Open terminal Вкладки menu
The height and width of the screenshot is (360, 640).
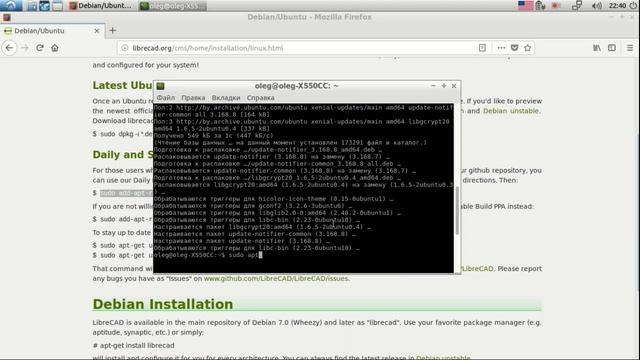[x=226, y=98]
